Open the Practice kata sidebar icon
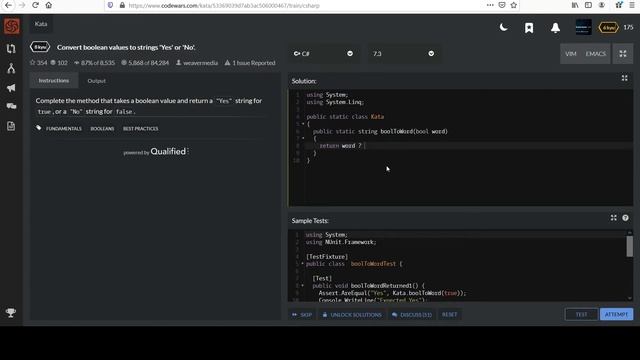Image resolution: width=640 pixels, height=360 pixels. coord(11,49)
